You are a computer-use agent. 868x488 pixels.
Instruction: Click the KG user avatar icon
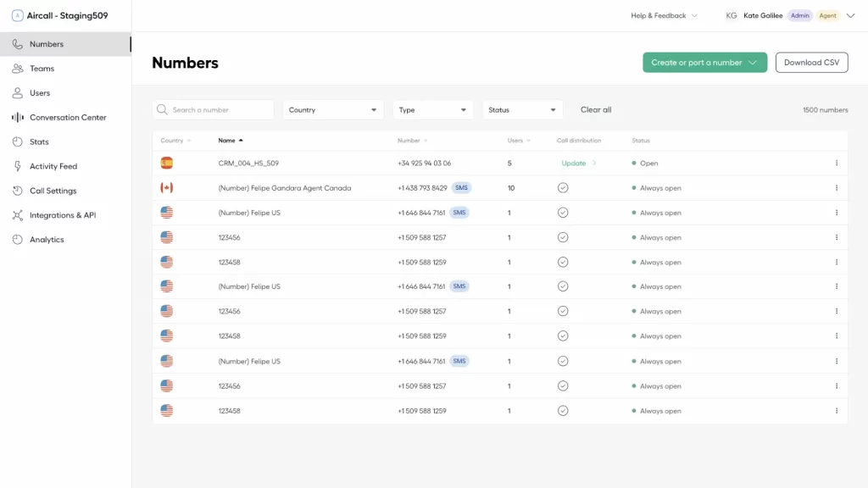tap(731, 15)
